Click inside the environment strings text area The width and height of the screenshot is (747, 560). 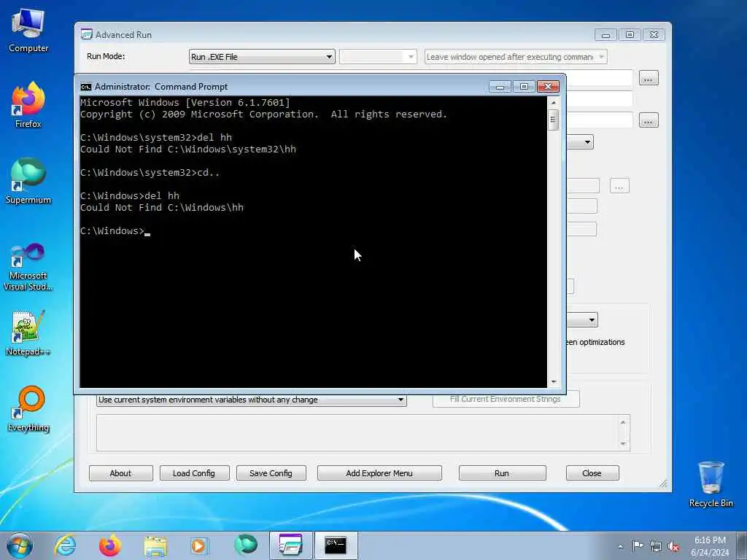tap(357, 432)
